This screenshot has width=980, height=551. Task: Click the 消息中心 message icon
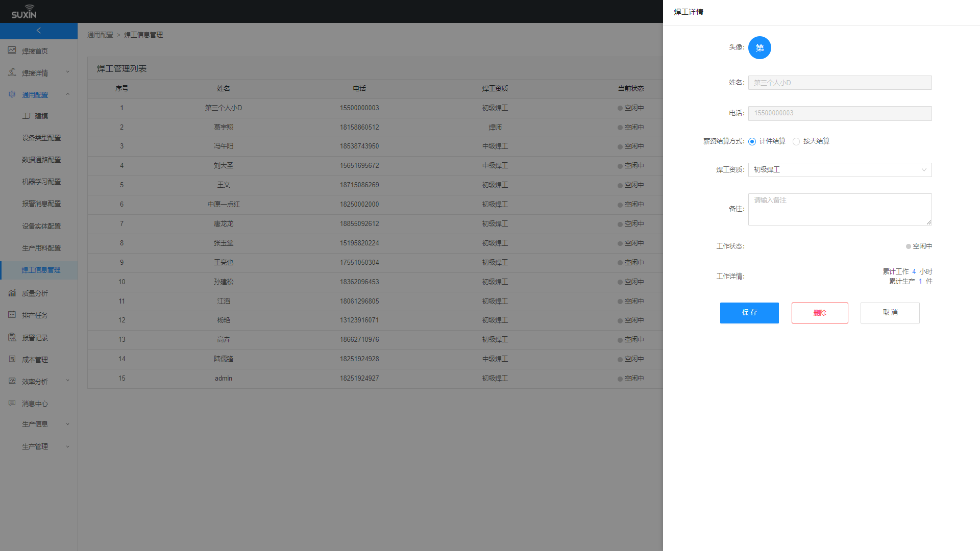pos(12,403)
